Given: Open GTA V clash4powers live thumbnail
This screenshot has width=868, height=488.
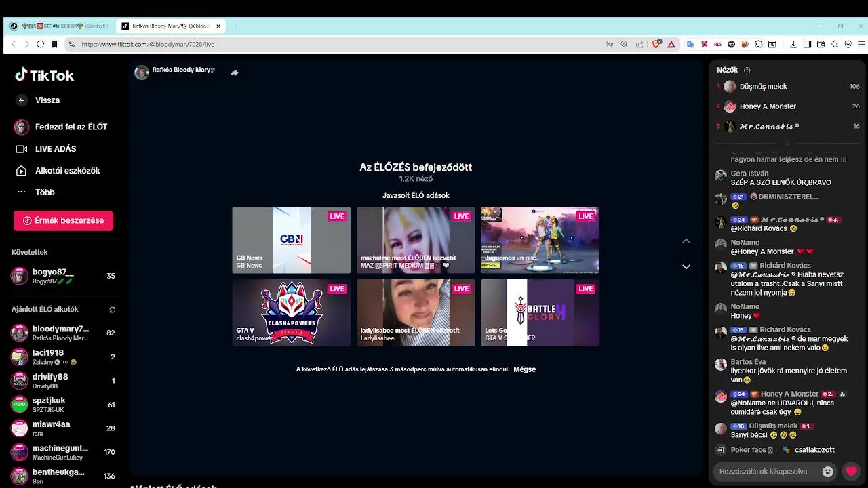Looking at the screenshot, I should [292, 312].
